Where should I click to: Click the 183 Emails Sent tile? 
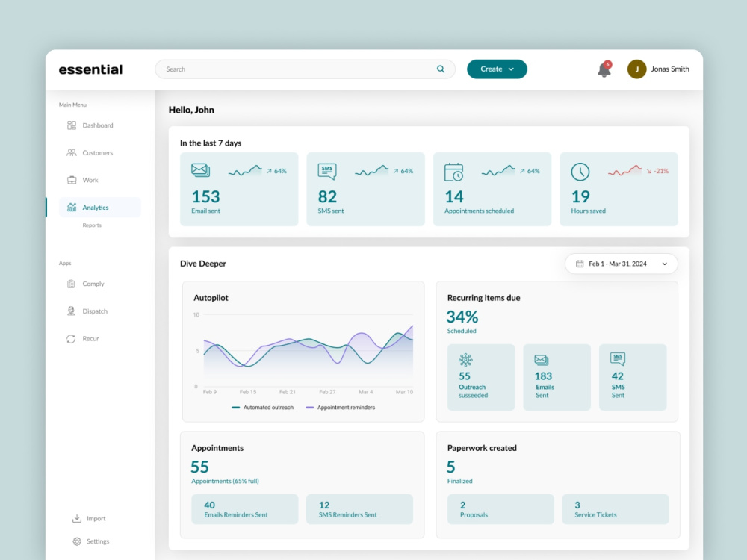557,377
